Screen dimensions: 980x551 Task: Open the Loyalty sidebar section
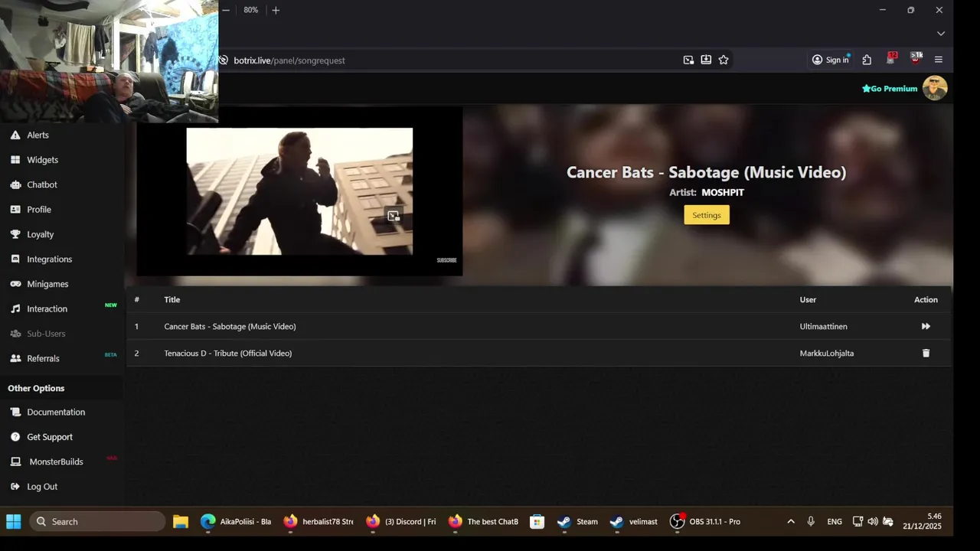[x=41, y=234]
